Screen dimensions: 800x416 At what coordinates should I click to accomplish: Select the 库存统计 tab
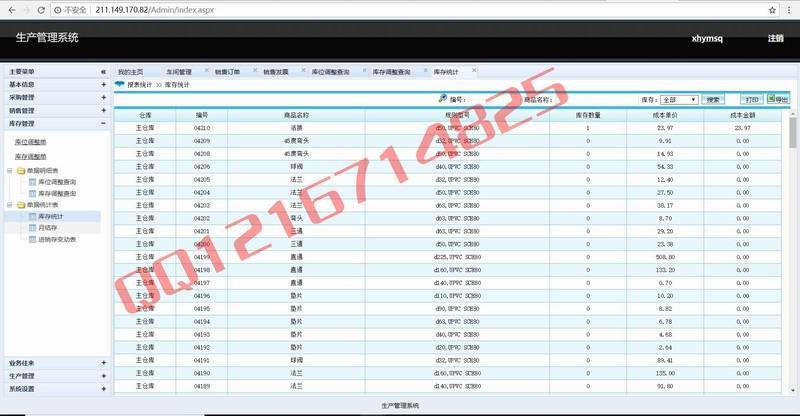[x=446, y=72]
